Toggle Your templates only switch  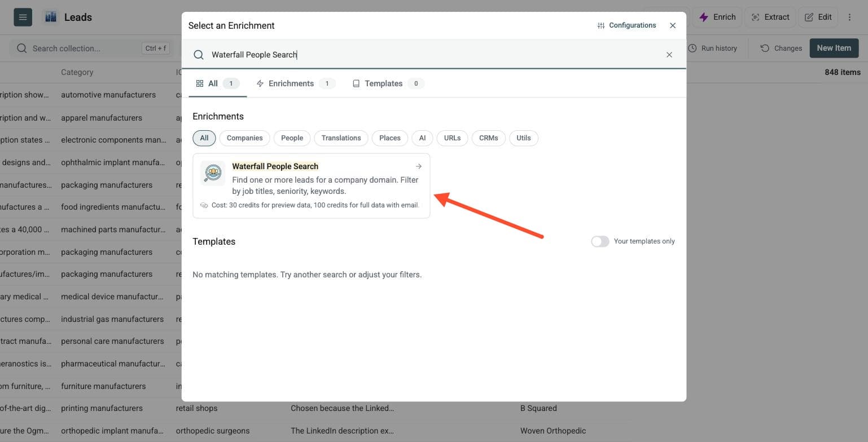(x=600, y=241)
